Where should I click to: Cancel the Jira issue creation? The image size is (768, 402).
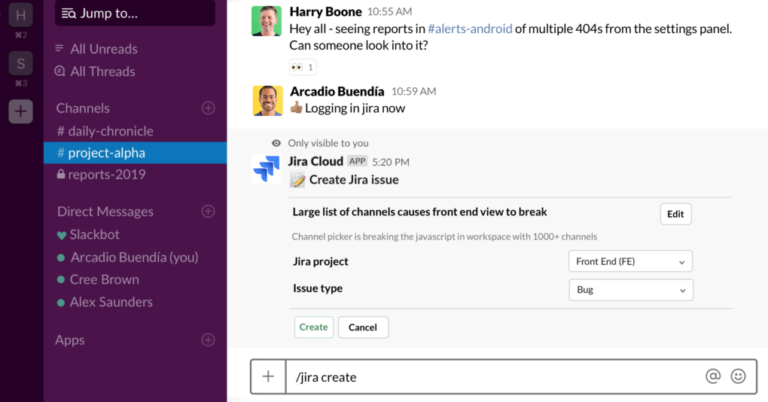[363, 327]
